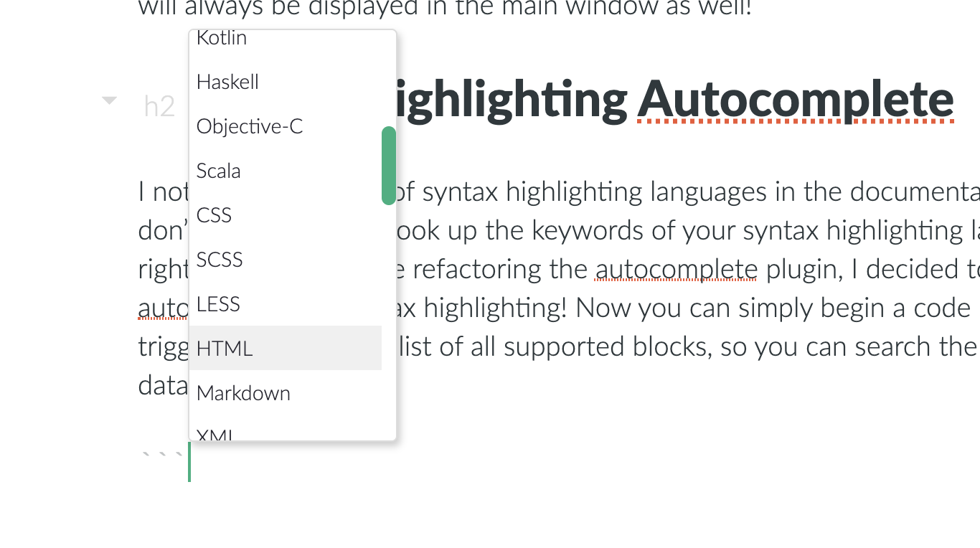Collapse the heading with the triangle arrow
The image size is (980, 548).
(109, 100)
